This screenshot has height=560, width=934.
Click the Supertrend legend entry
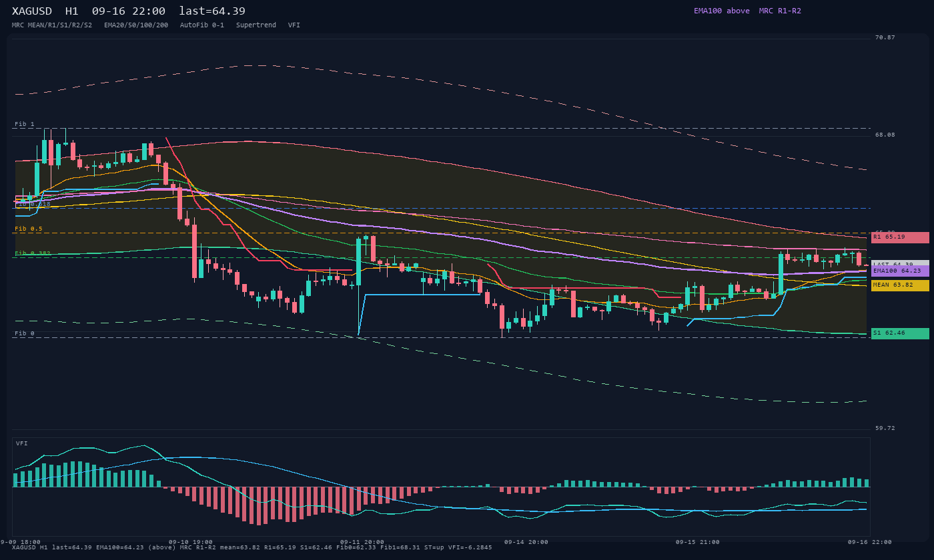point(256,25)
